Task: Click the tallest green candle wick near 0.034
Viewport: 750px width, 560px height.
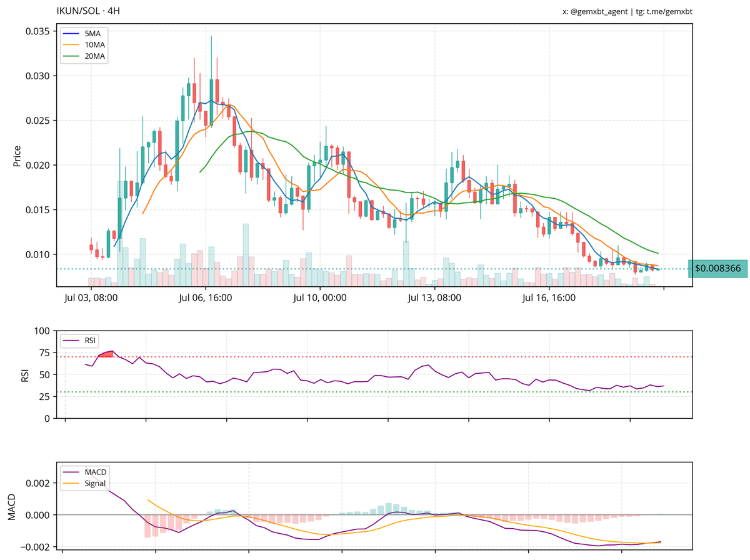Action: (211, 57)
